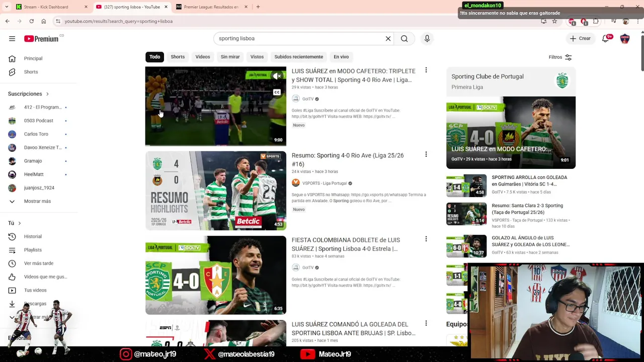Screen dimensions: 644x362
Task: Open options for LUIS SUÁREZ MODO CAFETERO video
Action: (x=426, y=70)
